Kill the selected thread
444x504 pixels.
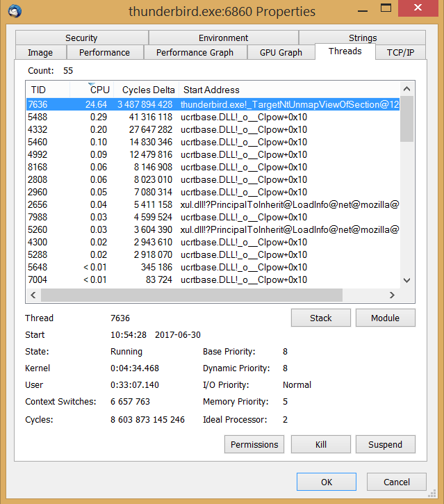tap(320, 444)
